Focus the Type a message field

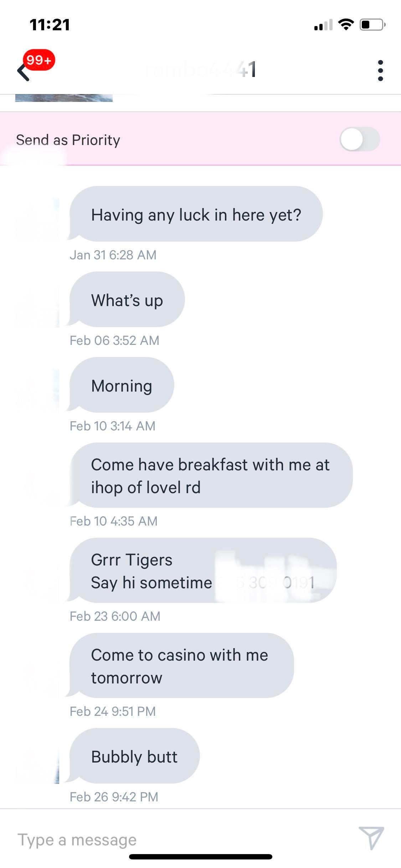[178, 839]
